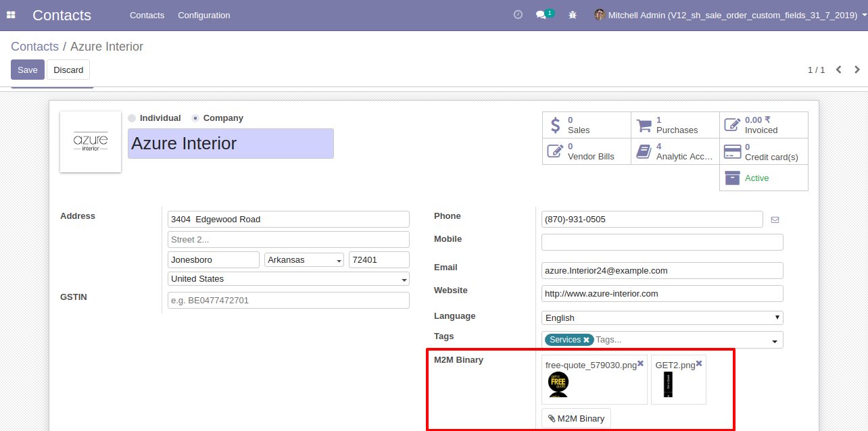Delete the GET2.png attachment

click(699, 363)
